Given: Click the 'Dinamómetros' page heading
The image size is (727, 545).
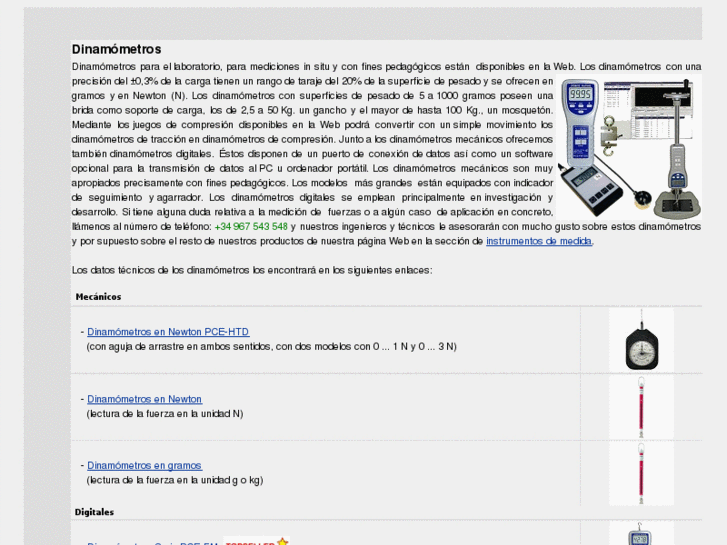Looking at the screenshot, I should coord(116,49).
